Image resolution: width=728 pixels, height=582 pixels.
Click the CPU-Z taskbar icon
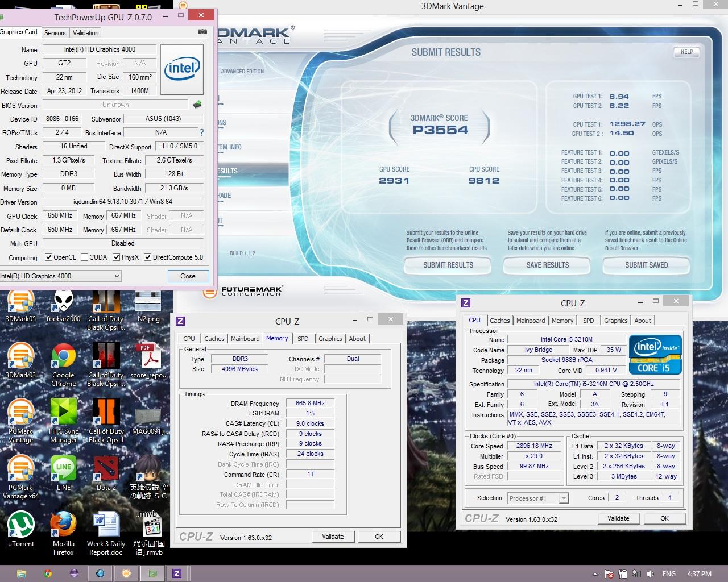coord(177,573)
